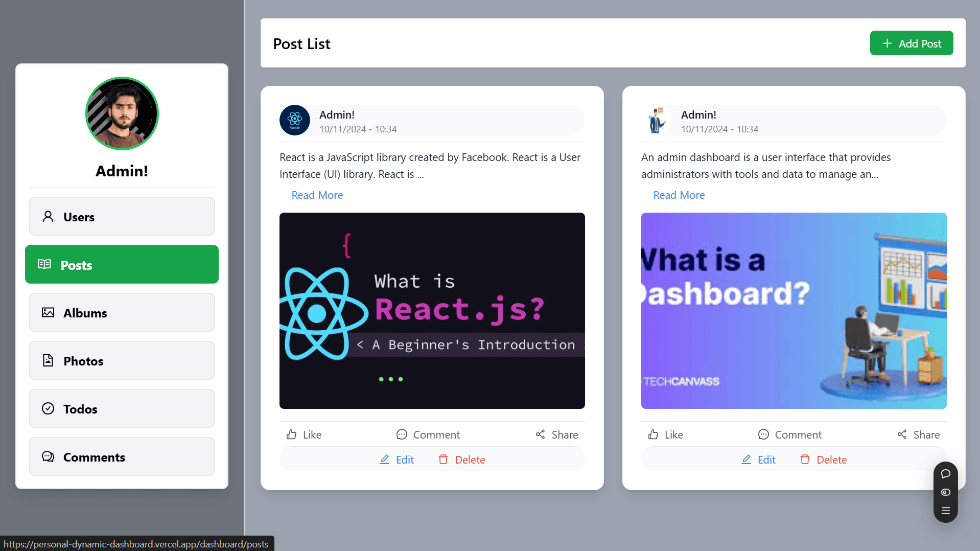Read More on the admin dashboard post

pos(679,195)
